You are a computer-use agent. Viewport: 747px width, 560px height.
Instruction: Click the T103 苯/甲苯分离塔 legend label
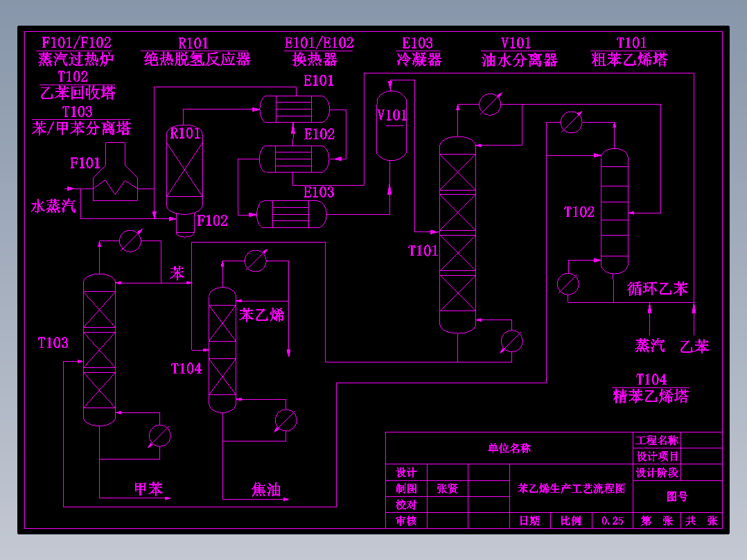(x=81, y=120)
